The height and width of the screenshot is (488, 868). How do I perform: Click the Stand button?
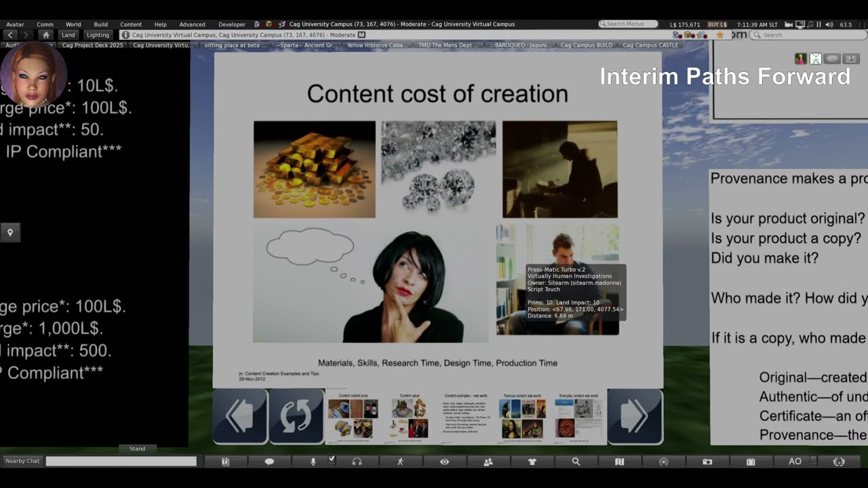(138, 449)
